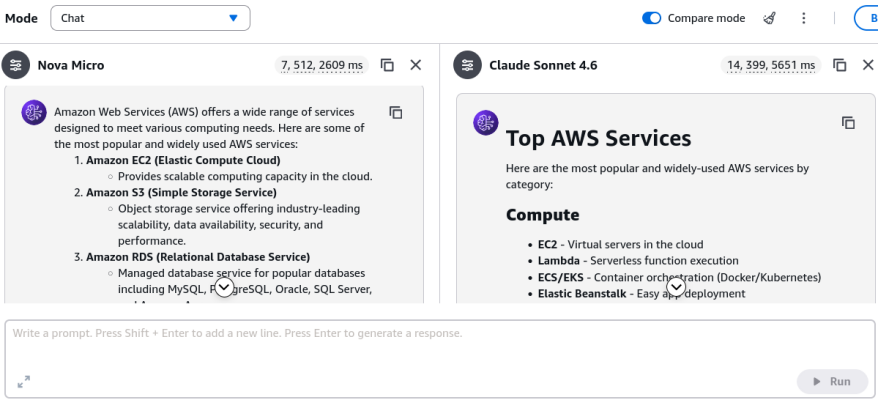Copy the Nova Micro response message
The width and height of the screenshot is (878, 400).
point(396,113)
